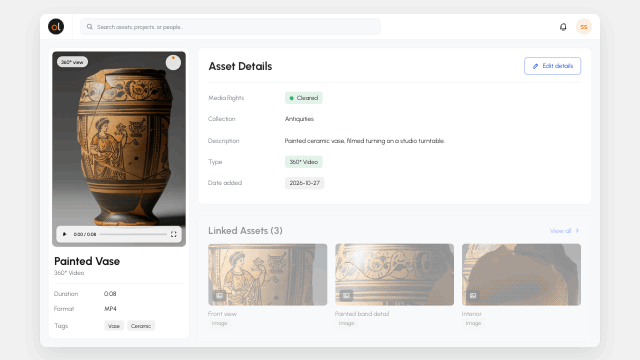This screenshot has width=640, height=360.
Task: Play the Painted Vase video
Action: tap(64, 234)
